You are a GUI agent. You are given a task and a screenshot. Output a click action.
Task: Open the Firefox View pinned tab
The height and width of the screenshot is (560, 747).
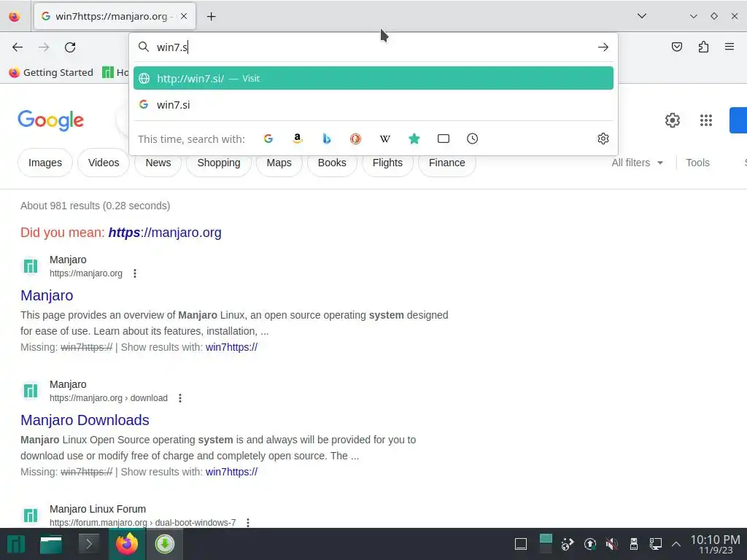click(x=15, y=17)
